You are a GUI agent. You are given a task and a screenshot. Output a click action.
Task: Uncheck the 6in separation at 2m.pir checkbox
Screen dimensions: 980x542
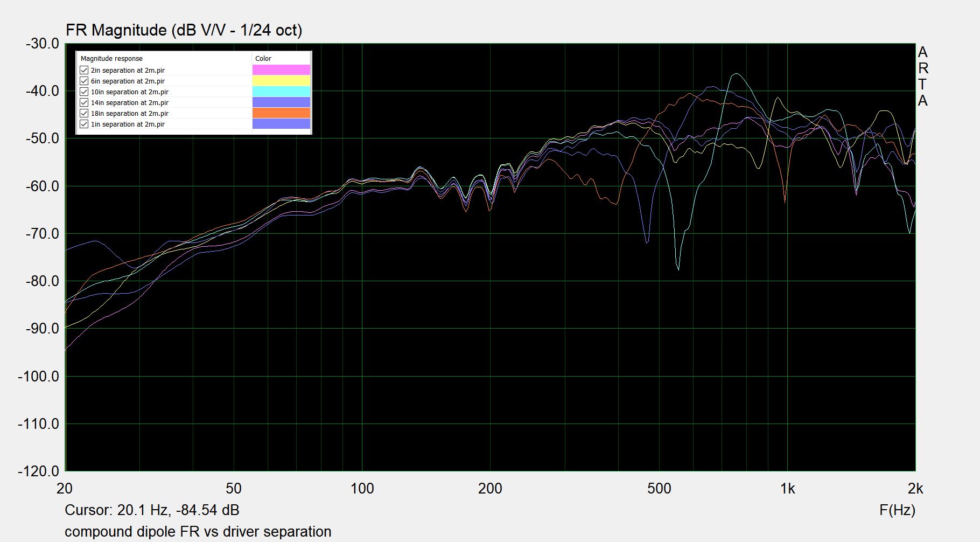click(x=84, y=81)
